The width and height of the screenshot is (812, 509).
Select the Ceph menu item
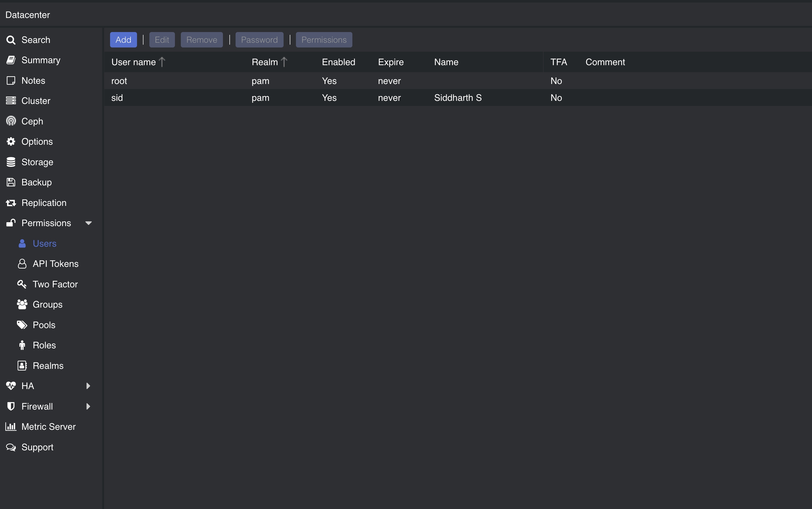tap(32, 121)
